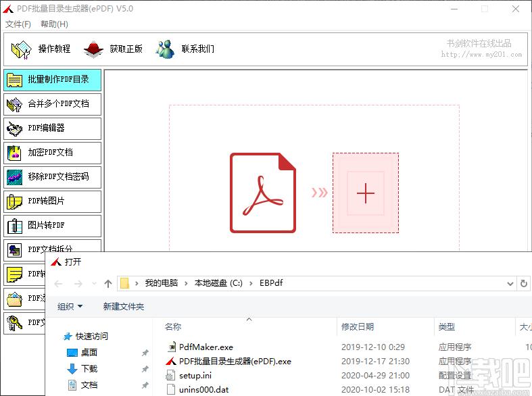Click the 快速访问 star icon
Image resolution: width=532 pixels, height=396 pixels.
68,337
